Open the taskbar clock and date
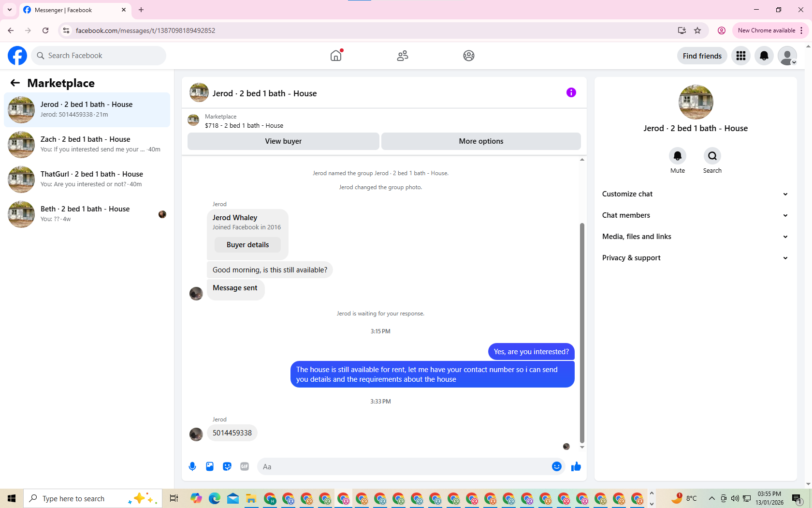The image size is (812, 508). click(x=769, y=498)
